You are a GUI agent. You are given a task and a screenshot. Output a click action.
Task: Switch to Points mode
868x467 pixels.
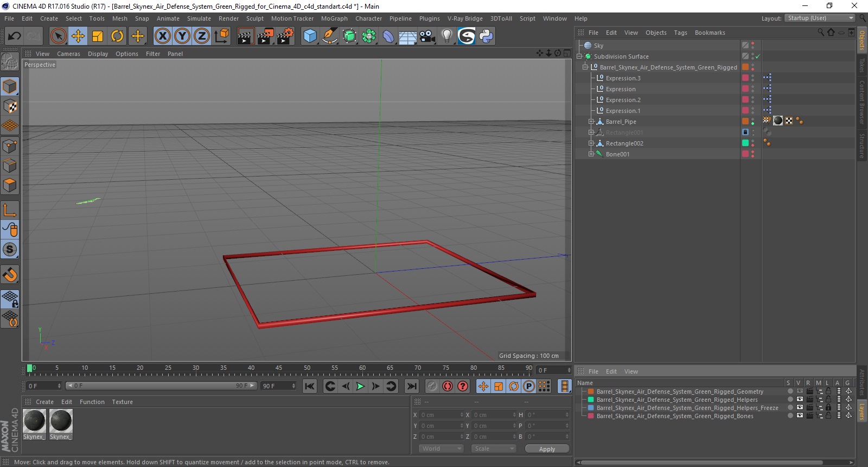tap(10, 146)
